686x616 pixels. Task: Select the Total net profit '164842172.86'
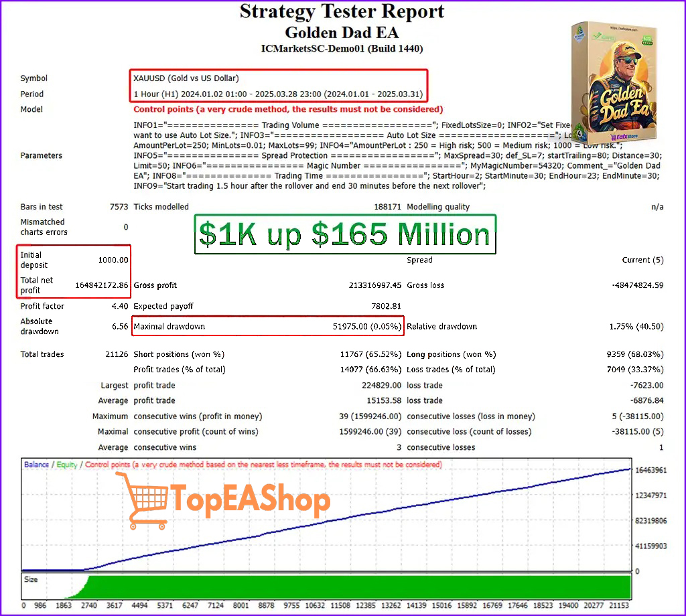(x=102, y=285)
